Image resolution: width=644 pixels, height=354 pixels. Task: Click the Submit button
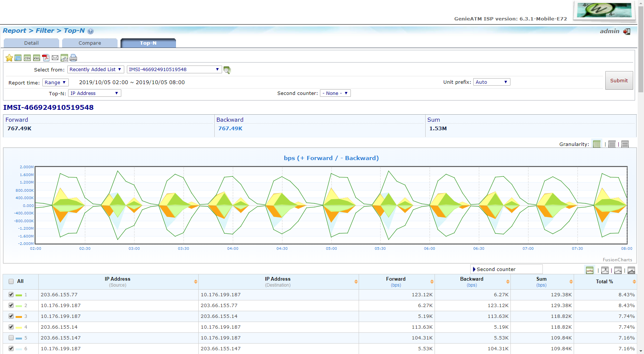point(619,80)
